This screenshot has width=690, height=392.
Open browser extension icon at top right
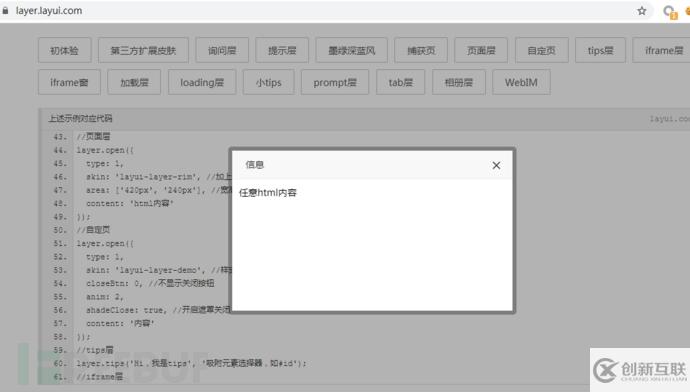pyautogui.click(x=670, y=12)
